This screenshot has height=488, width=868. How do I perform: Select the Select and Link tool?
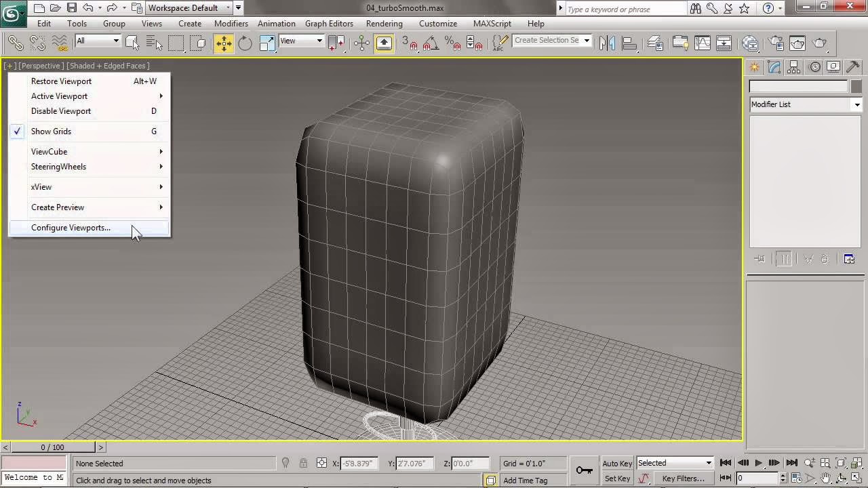tap(15, 43)
